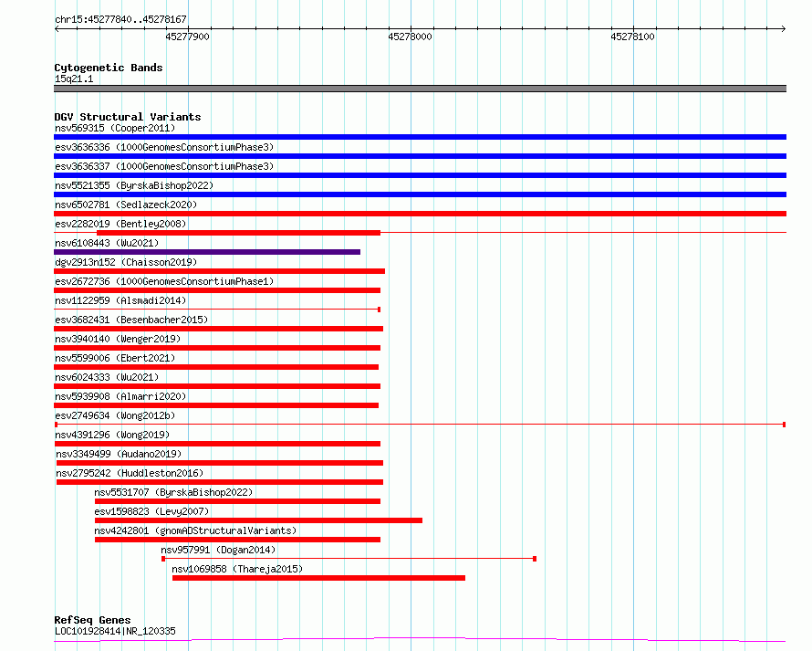Viewport: 812px width, 651px height.
Task: Click nsv4242801 (gnomADStructuralVariants) label
Action: click(195, 530)
